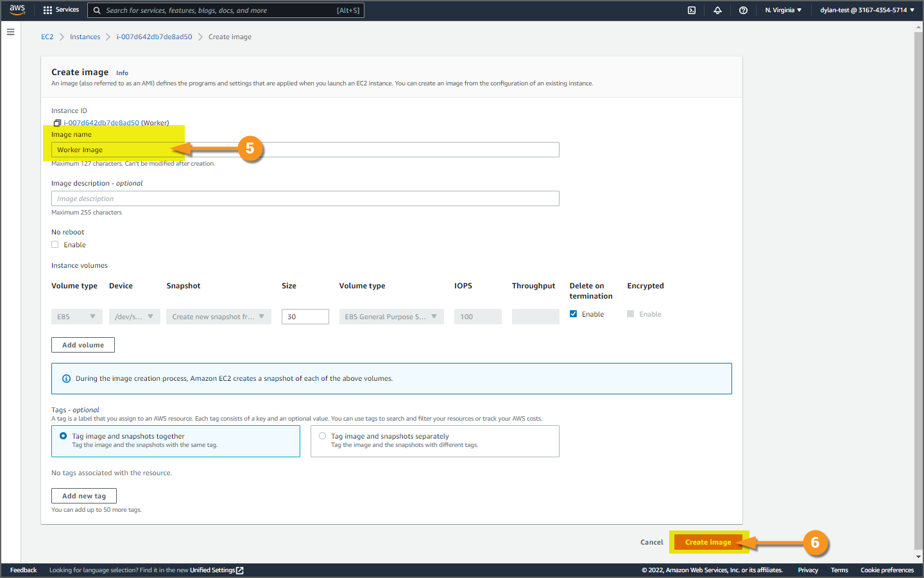The width and height of the screenshot is (924, 578).
Task: Click the Create image button
Action: pyautogui.click(x=708, y=542)
